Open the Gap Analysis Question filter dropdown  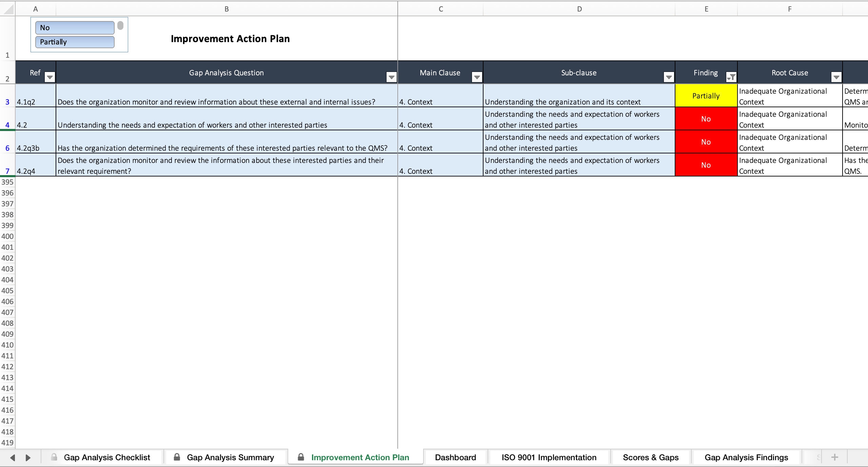[x=391, y=77]
